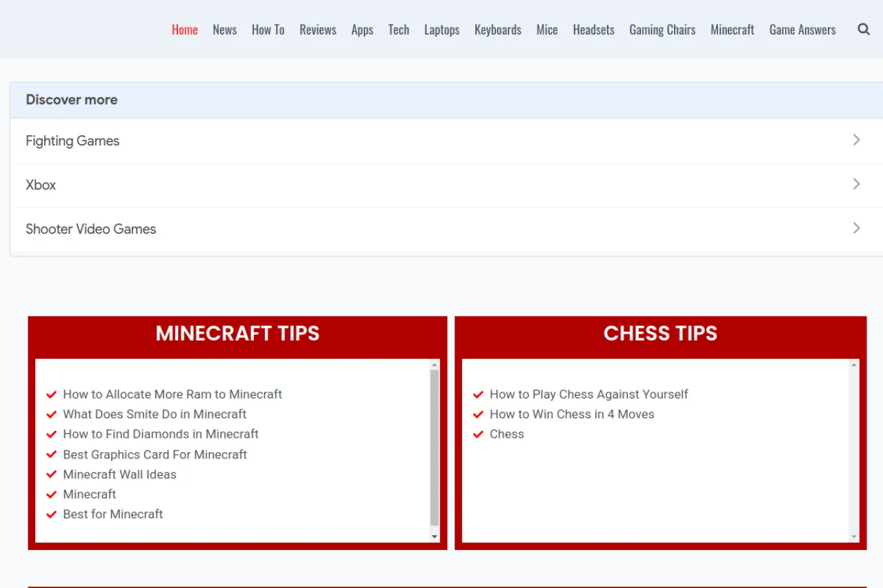This screenshot has width=883, height=588.
Task: Open the News menu item
Action: 225,30
